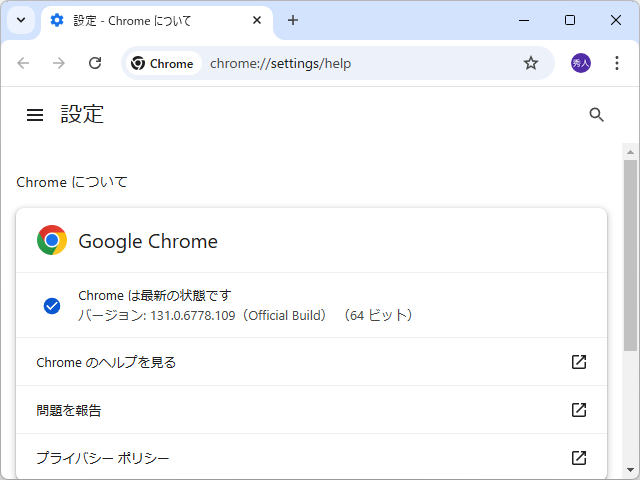Reload the page
The height and width of the screenshot is (480, 640).
(x=95, y=63)
